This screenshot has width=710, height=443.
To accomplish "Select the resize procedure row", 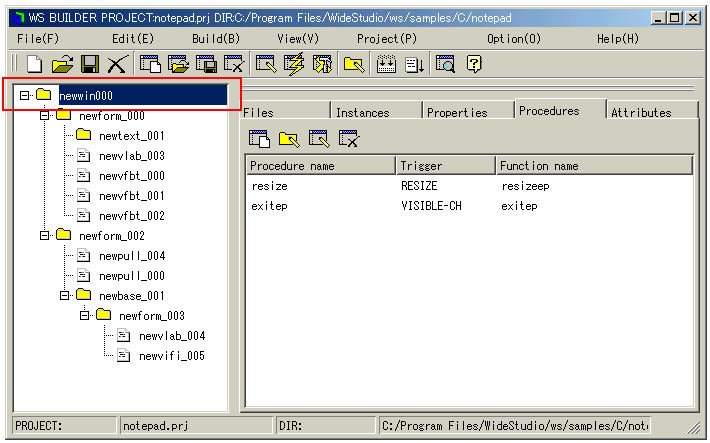I will 269,186.
